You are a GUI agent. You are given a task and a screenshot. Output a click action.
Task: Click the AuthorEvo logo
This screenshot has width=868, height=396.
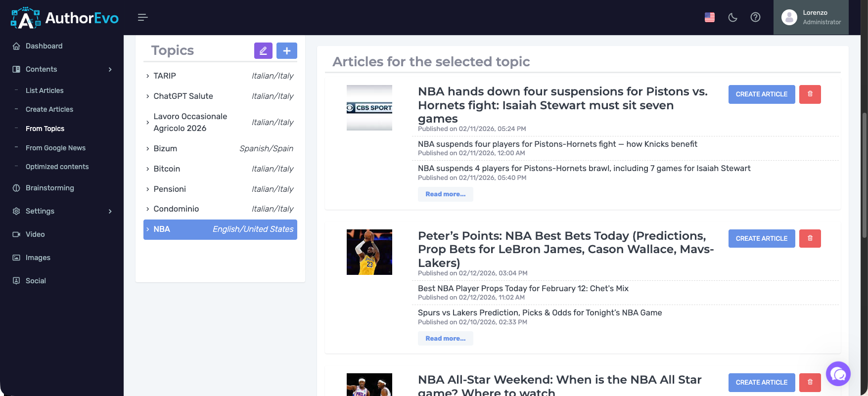click(64, 18)
